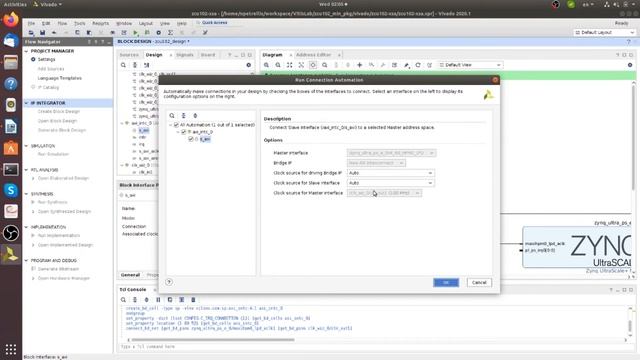
Task: Collapse IP INTEGRATOR section
Action: 27,103
